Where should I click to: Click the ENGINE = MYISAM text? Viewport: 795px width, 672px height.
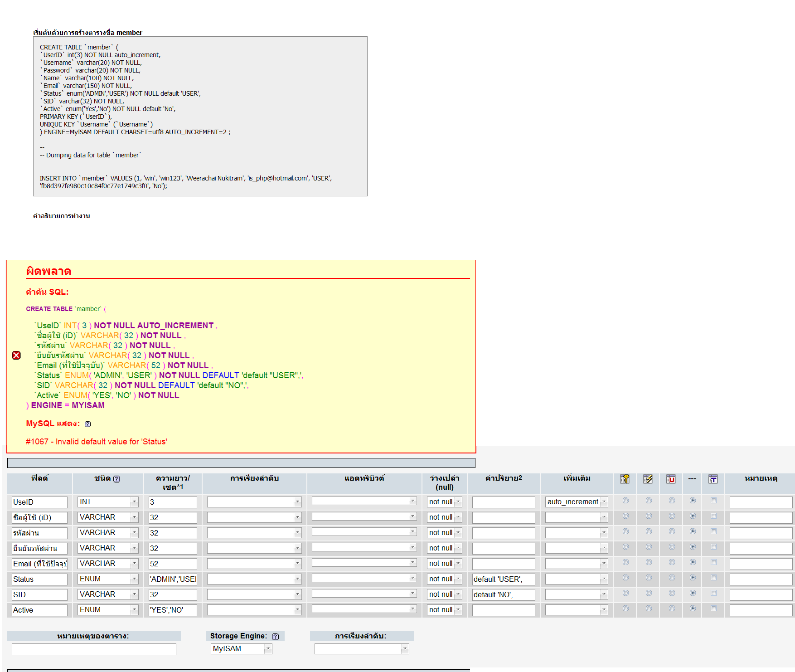[68, 405]
